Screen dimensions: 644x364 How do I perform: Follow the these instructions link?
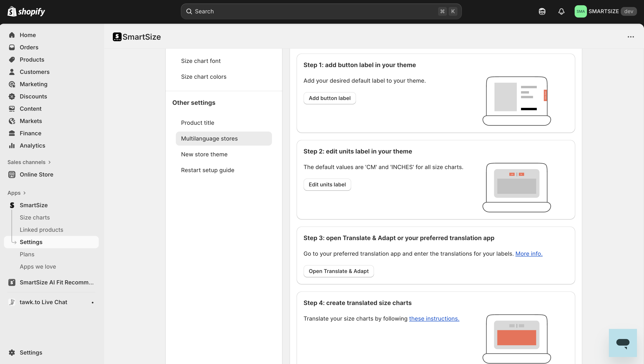tap(434, 318)
